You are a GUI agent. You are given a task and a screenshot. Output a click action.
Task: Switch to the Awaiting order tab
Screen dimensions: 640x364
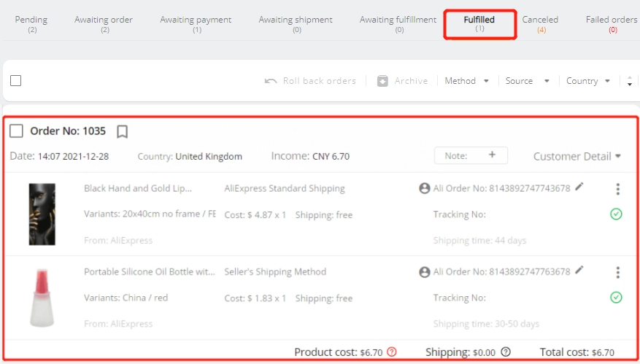pyautogui.click(x=104, y=23)
